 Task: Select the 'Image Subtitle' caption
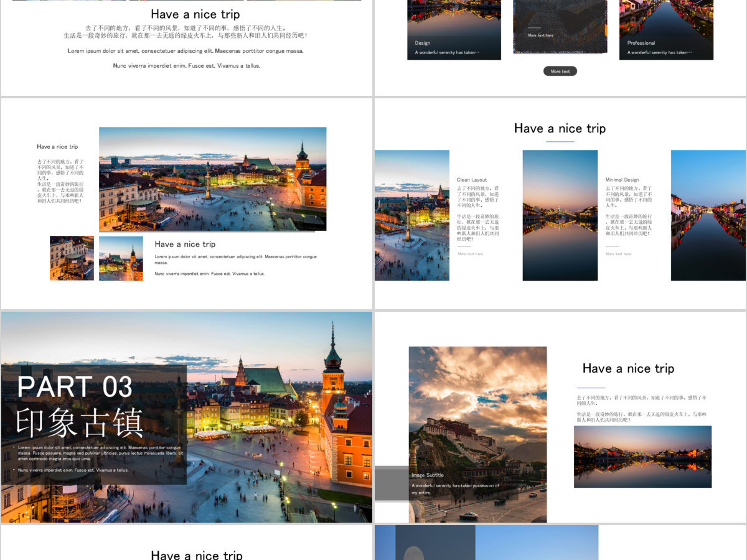pyautogui.click(x=428, y=475)
